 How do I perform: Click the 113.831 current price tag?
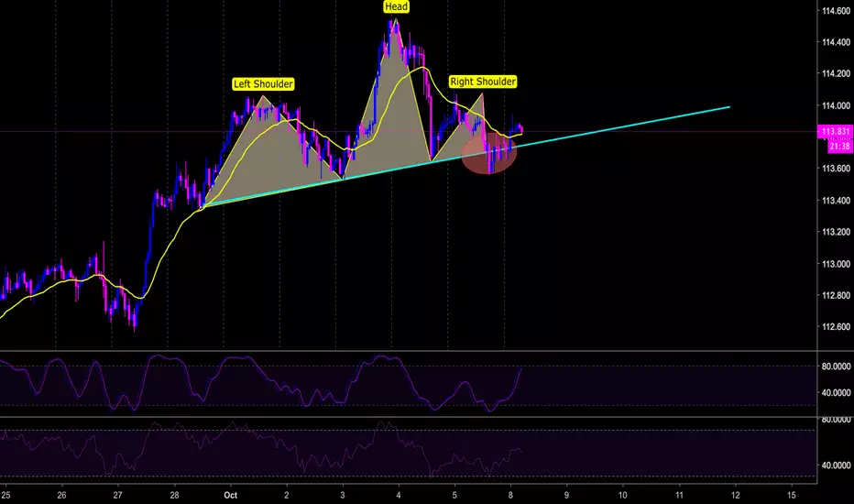coord(836,131)
